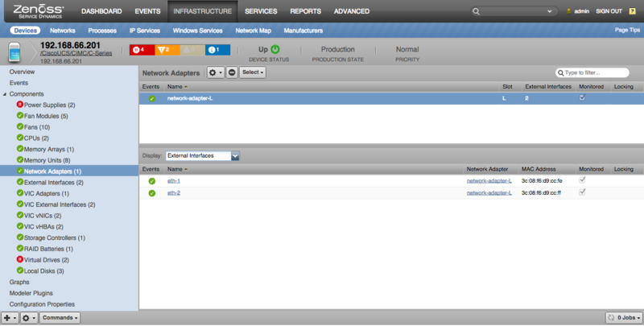Filter by info events badge showing 1
Image resolution: width=644 pixels, height=326 pixels.
coord(217,50)
